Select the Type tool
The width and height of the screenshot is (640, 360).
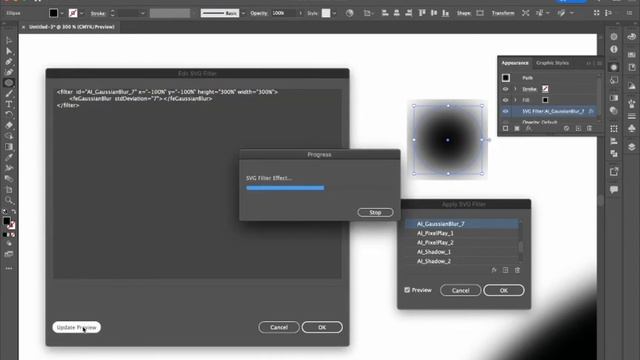9,104
